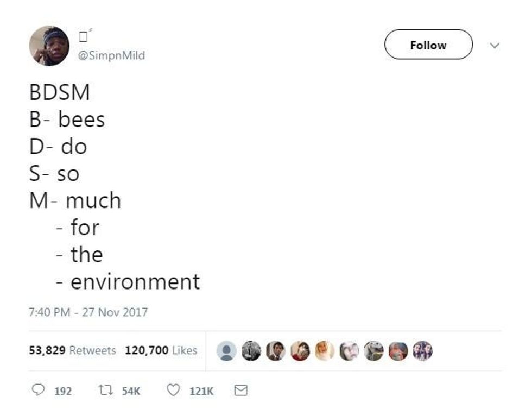
Task: Click the 121K like count
Action: tap(201, 391)
